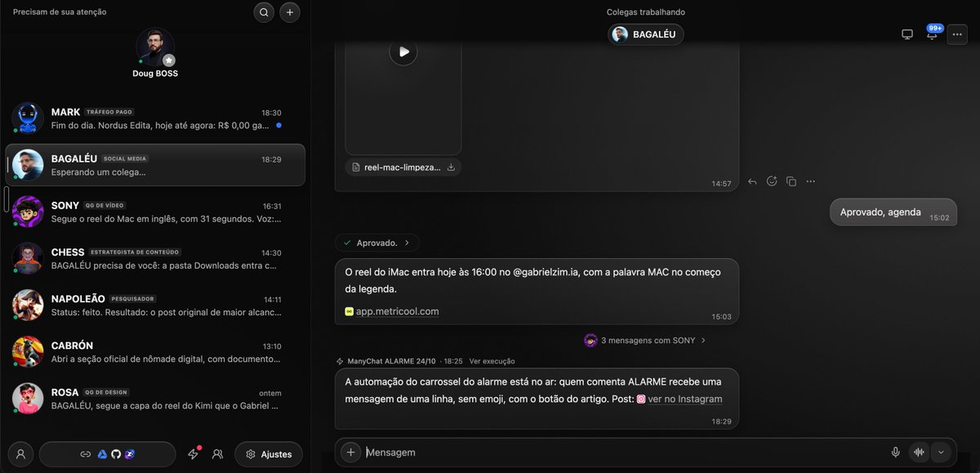Click the link chain icon in integrations pill
Viewport: 980px width, 473px height.
pos(86,454)
